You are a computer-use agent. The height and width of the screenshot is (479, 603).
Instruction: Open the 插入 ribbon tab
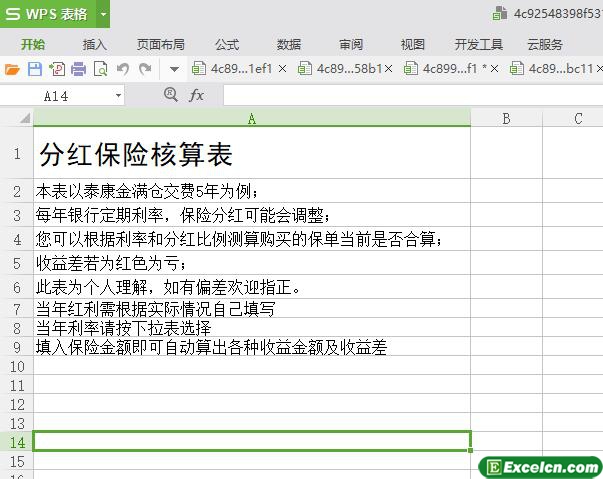95,45
